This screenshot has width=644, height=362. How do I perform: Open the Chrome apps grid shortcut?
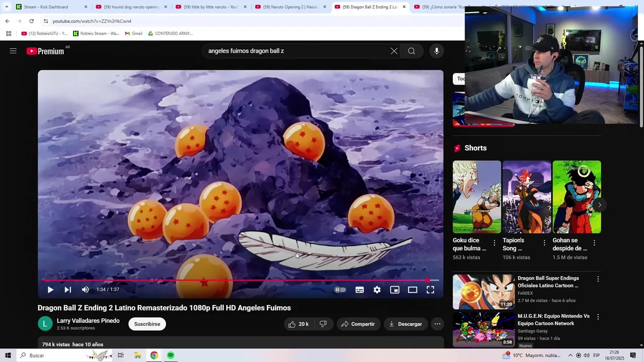click(9, 34)
